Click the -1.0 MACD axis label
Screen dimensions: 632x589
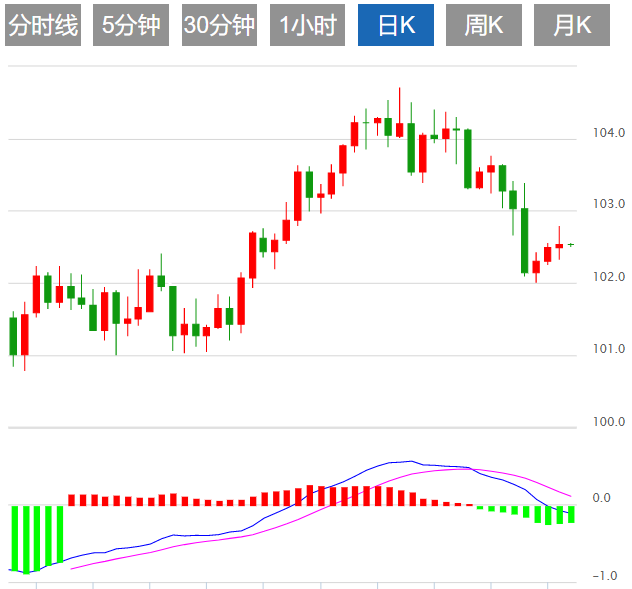pyautogui.click(x=605, y=576)
